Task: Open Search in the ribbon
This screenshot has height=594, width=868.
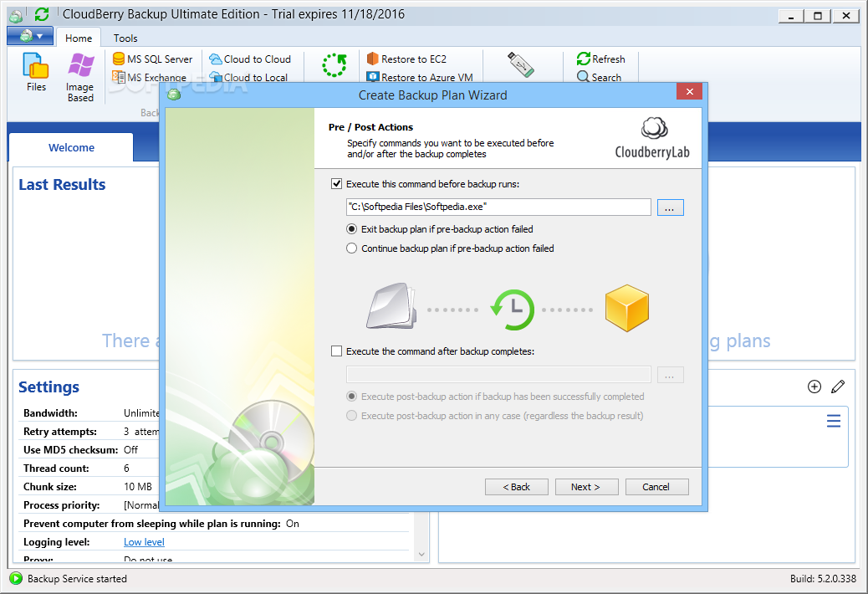Action: pos(599,77)
